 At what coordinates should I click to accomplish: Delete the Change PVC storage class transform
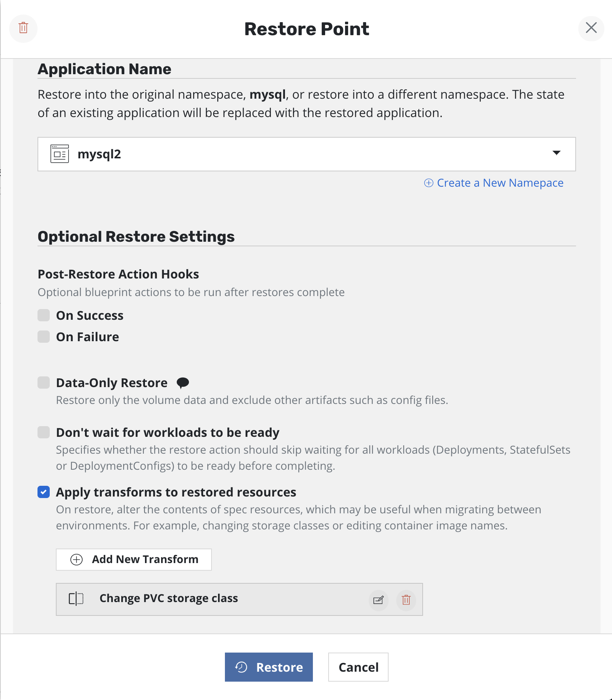(x=406, y=600)
